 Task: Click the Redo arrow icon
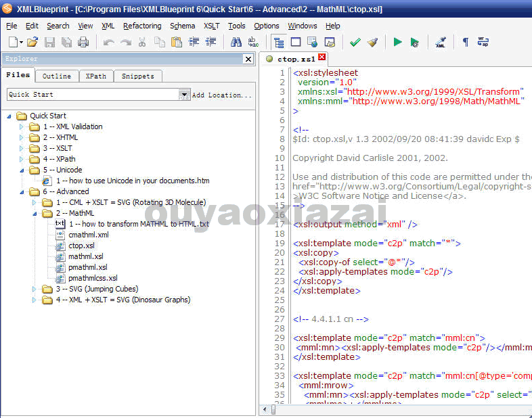click(126, 43)
